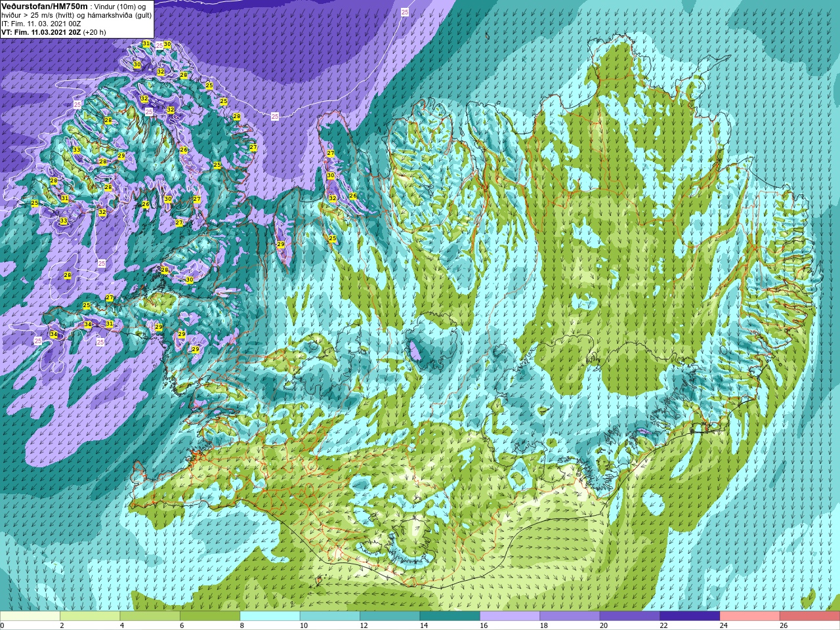Pick the 10–12 m/s turquoise legend swatch

330,616
